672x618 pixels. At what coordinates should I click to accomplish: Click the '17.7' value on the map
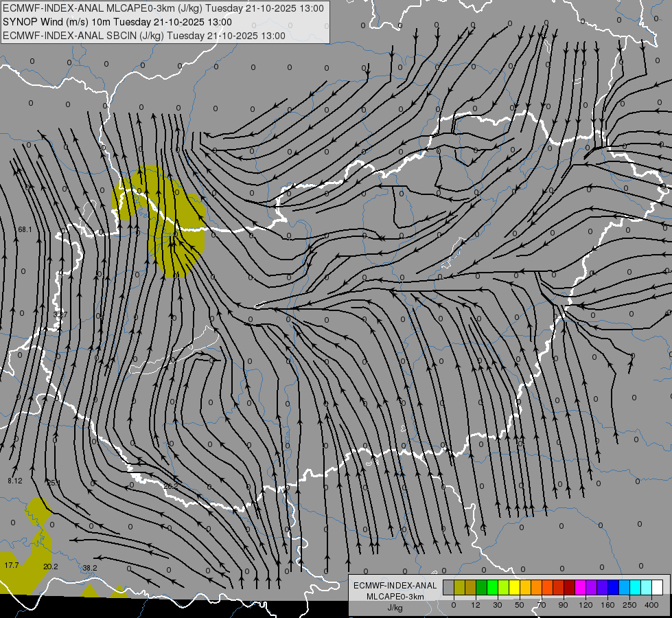(12, 566)
